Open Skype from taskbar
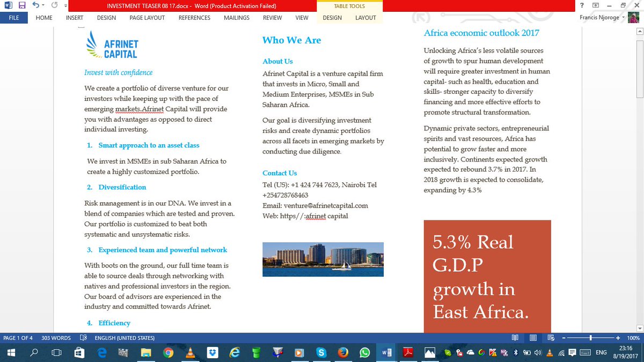The image size is (644, 362). click(x=321, y=352)
